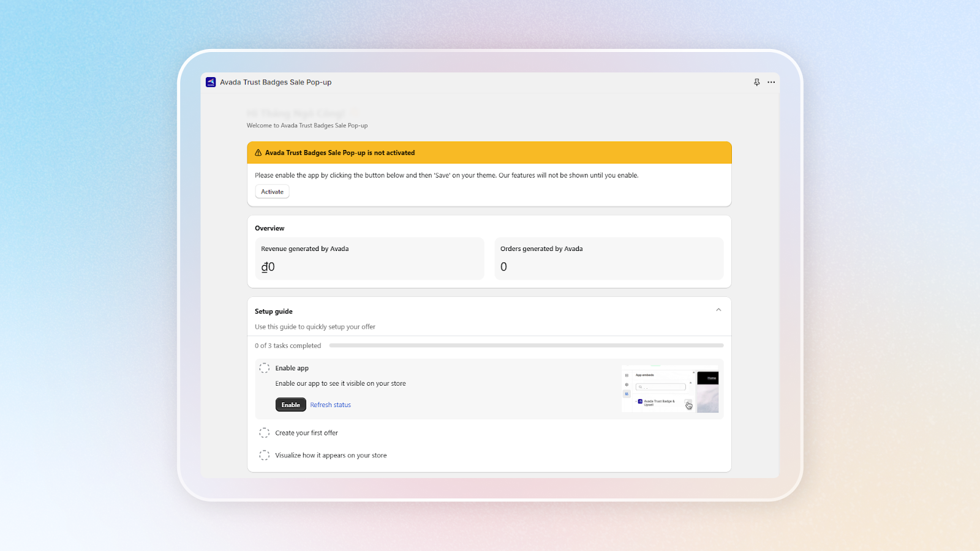Expand the Create your first offer task
980x551 pixels.
(306, 433)
